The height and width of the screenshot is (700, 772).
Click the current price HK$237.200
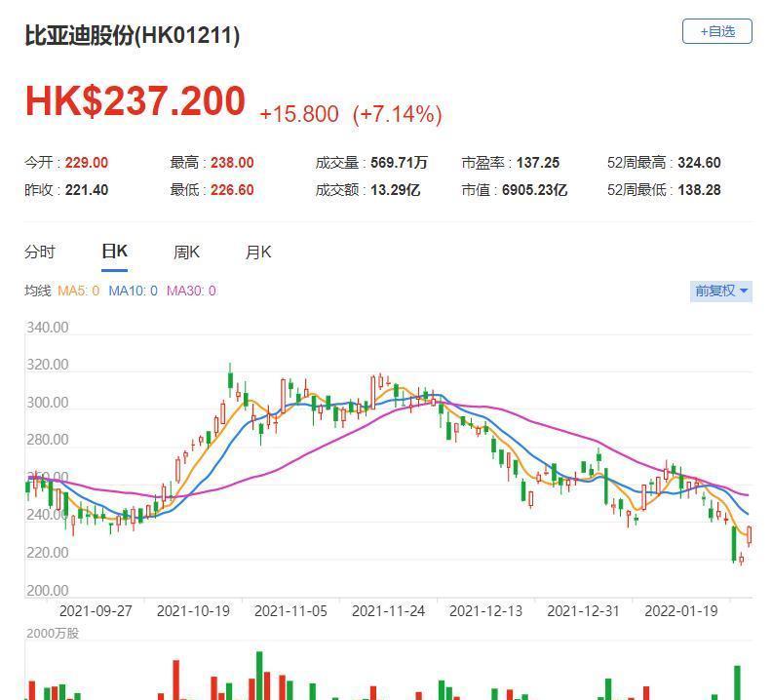(135, 101)
